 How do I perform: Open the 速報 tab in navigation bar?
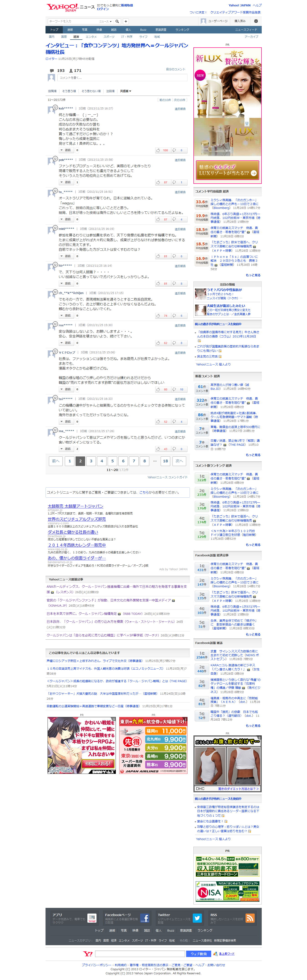pos(70,30)
